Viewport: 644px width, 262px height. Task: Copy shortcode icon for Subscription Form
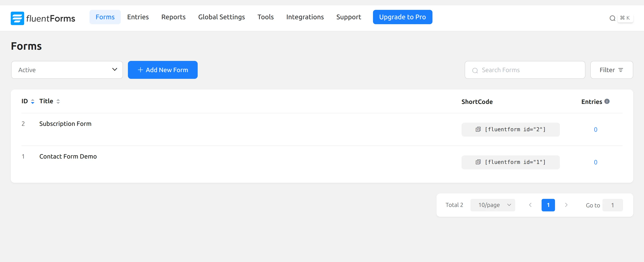tap(478, 129)
